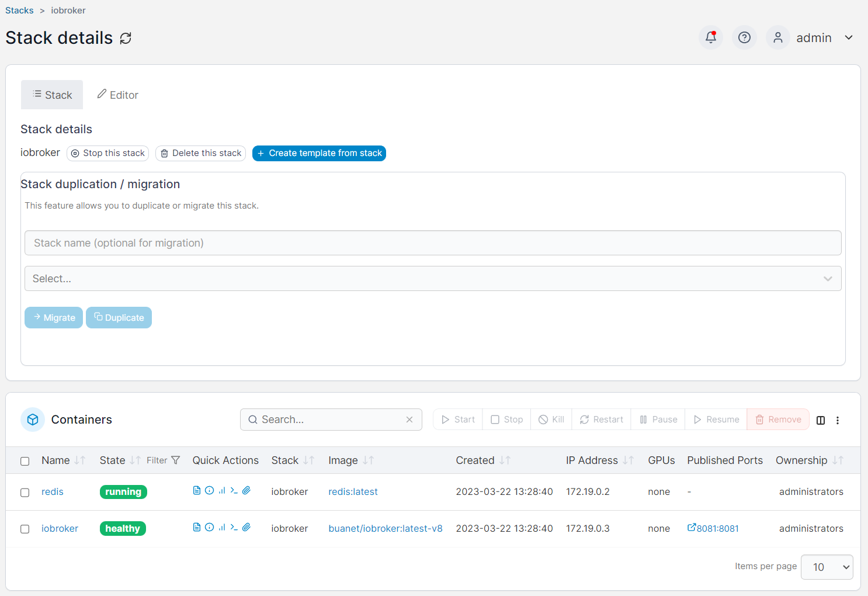
Task: Click the Start containers button
Action: [458, 420]
